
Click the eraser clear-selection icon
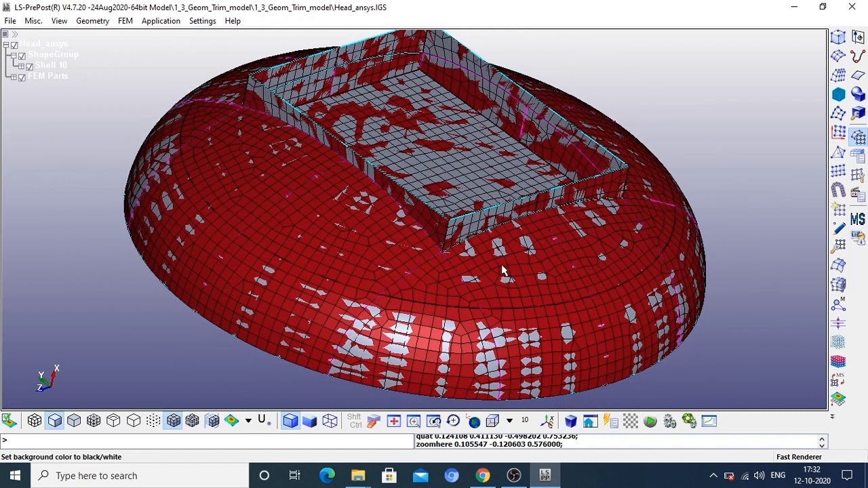(x=374, y=421)
